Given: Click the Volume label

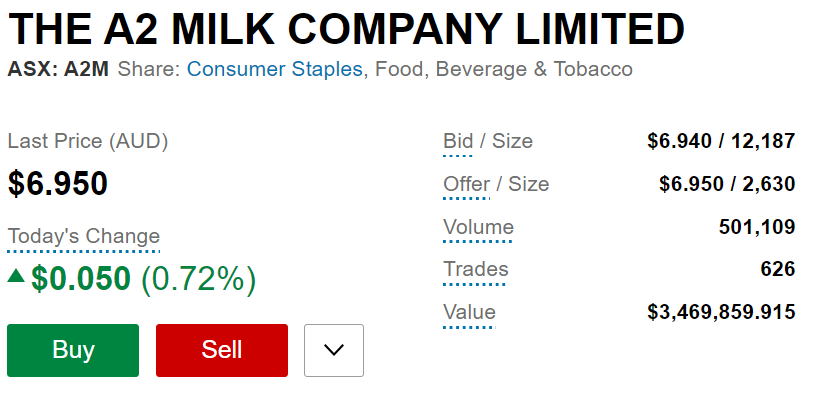Looking at the screenshot, I should pos(478,227).
